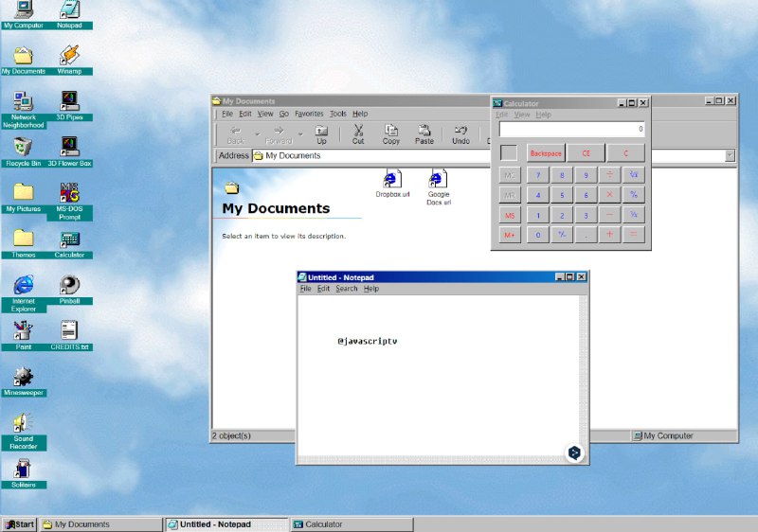758x532 pixels.
Task: Click the divide button in Calculator
Action: point(609,175)
